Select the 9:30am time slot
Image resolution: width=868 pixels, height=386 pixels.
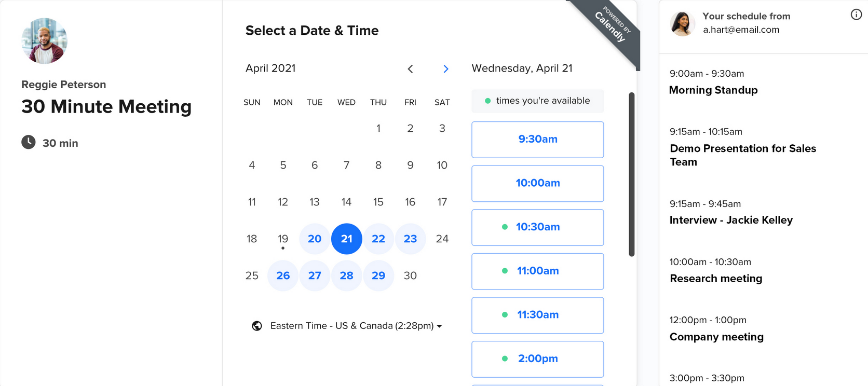[x=537, y=139]
